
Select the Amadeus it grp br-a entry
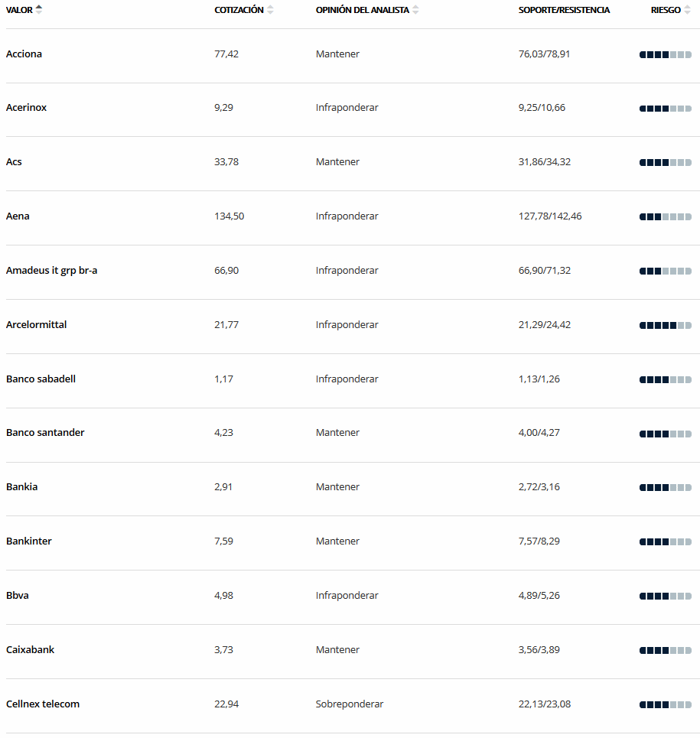pyautogui.click(x=52, y=270)
